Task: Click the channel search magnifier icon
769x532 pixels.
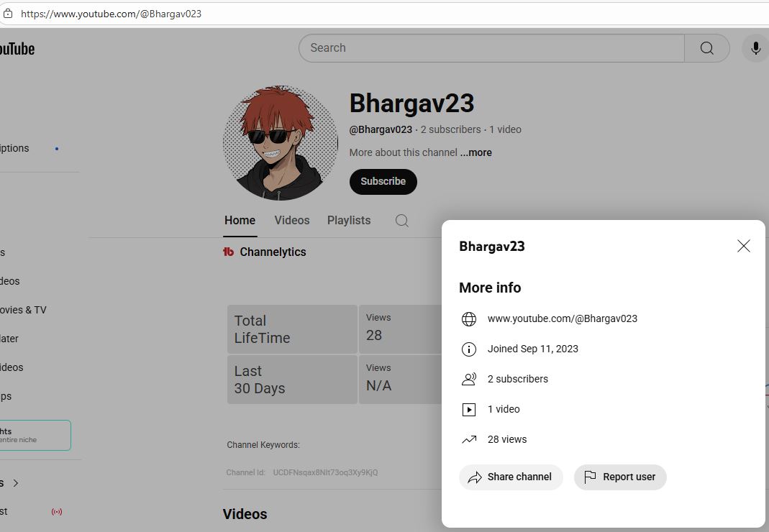Action: [x=402, y=221]
